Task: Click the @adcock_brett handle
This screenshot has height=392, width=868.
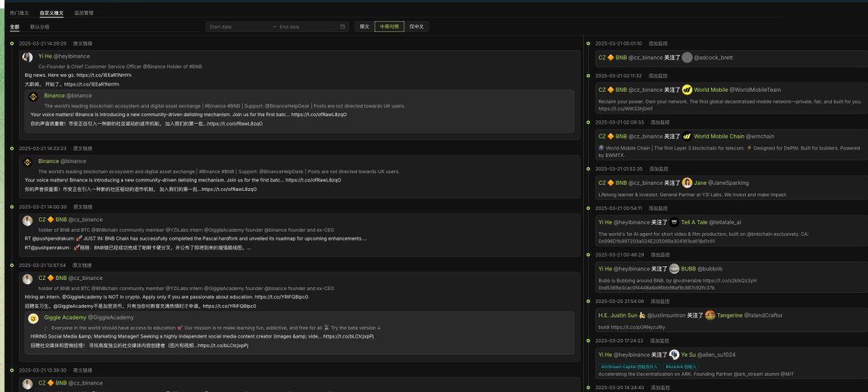Action: (713, 57)
